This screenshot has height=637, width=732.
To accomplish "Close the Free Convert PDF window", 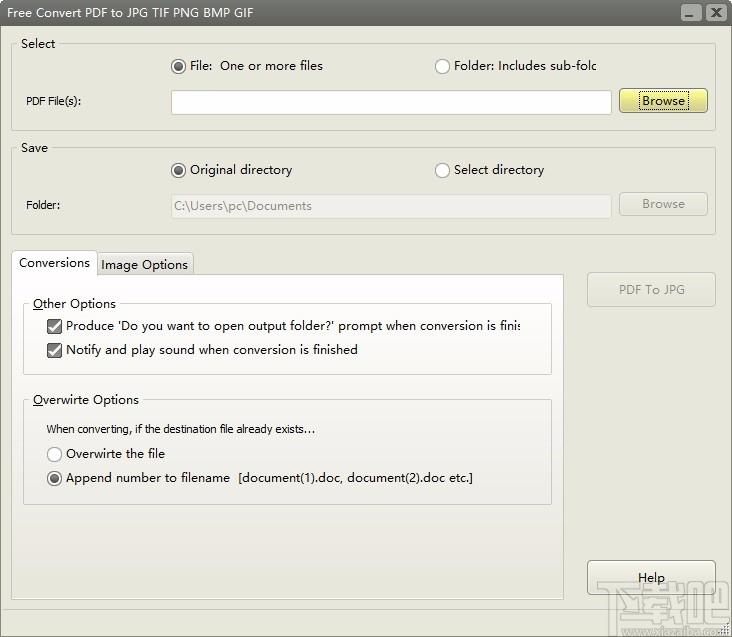I will click(716, 13).
